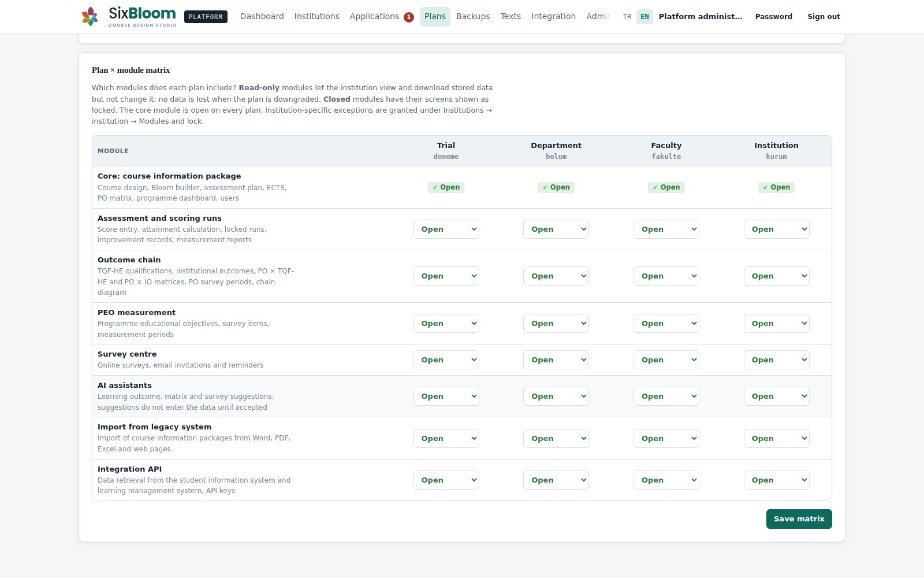Open the Backups page

[473, 16]
